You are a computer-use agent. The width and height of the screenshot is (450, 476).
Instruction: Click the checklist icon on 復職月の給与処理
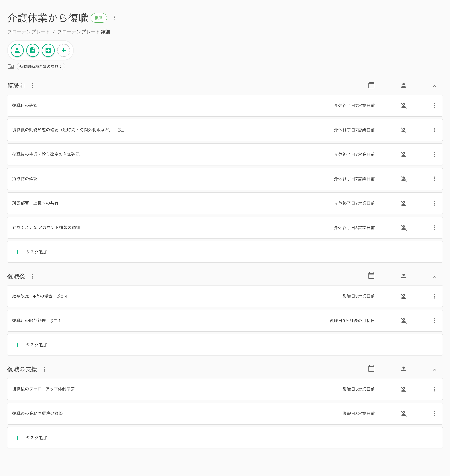53,321
